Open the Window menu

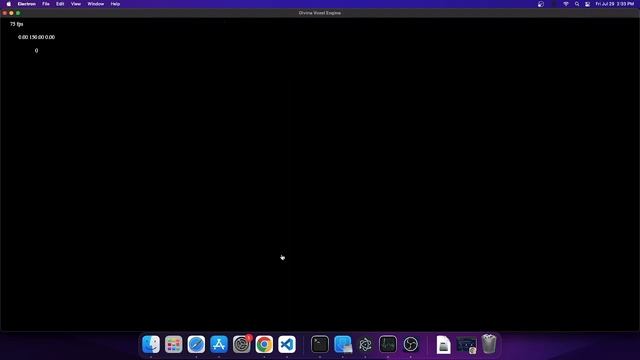point(96,4)
